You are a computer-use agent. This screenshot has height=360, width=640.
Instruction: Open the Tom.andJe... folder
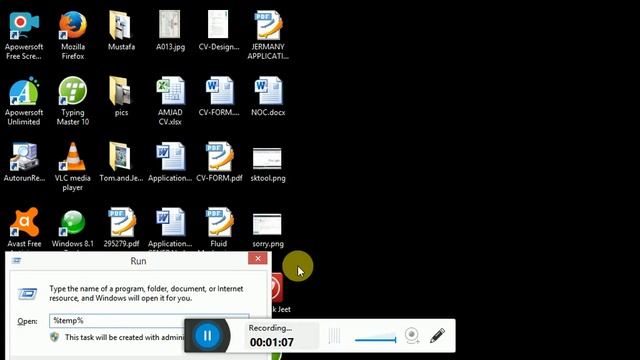(121, 162)
